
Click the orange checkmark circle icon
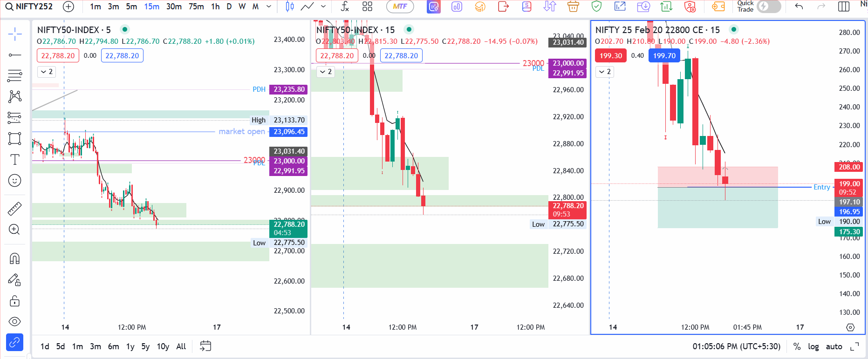[x=480, y=7]
